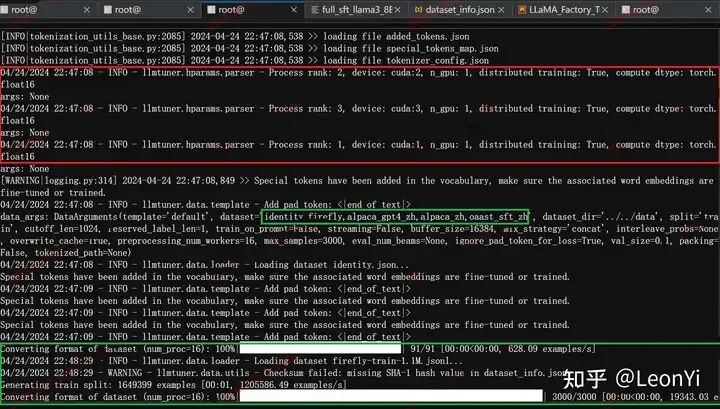This screenshot has height=409, width=720.
Task: Switch to the full_sft_llama3 tab
Action: coord(355,10)
